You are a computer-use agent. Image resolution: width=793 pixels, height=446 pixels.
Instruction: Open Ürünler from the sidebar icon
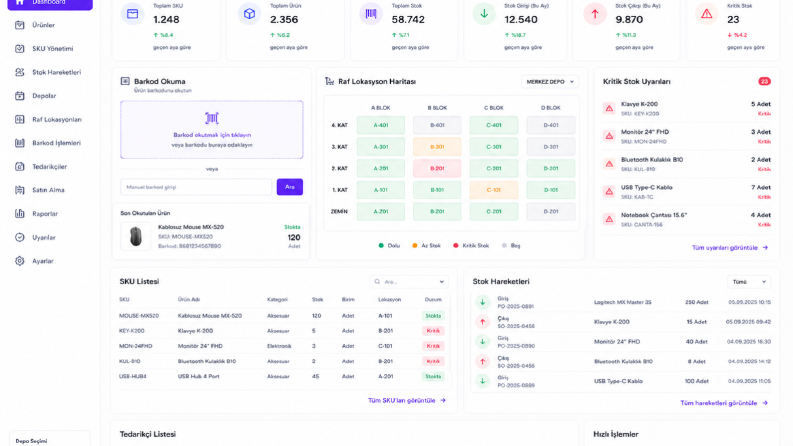[20, 25]
